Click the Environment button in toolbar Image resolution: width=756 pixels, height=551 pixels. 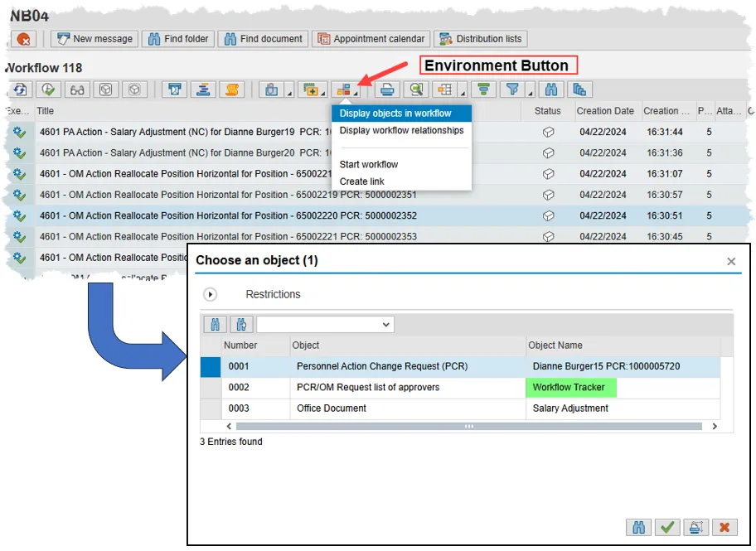click(x=344, y=89)
